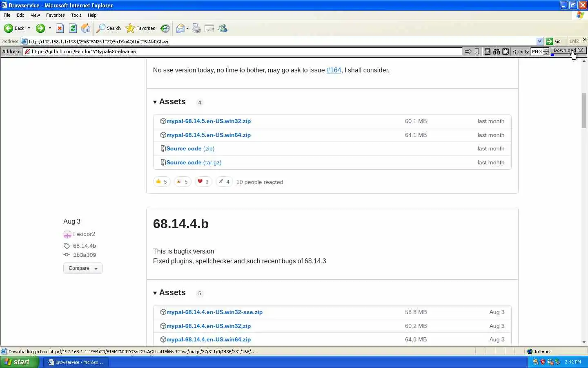The image size is (588, 368).
Task: Click the IE address field with 192.168.1.1 URL
Action: coord(282,41)
